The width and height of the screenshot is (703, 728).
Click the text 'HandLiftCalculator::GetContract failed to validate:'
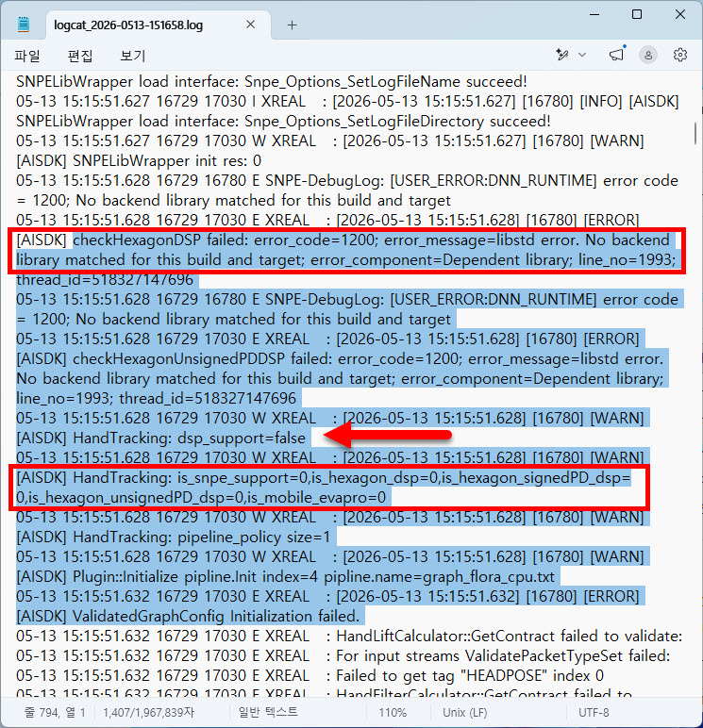point(510,637)
